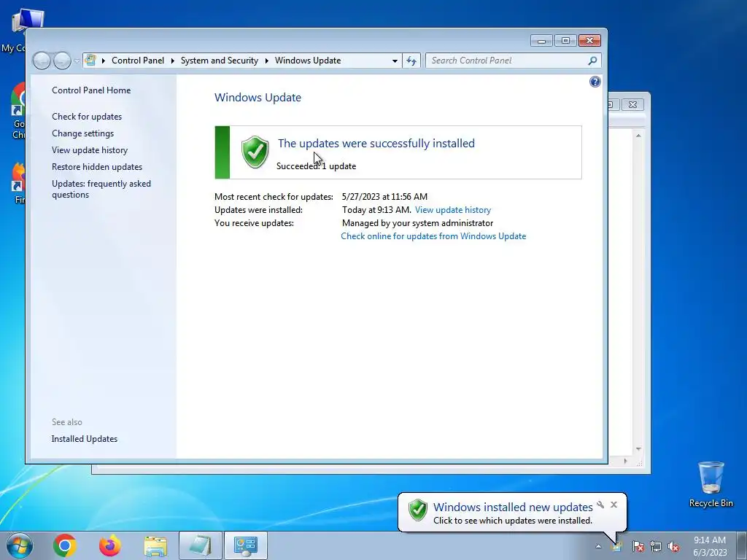This screenshot has height=560, width=747.
Task: Open Installed Updates link
Action: [x=85, y=438]
